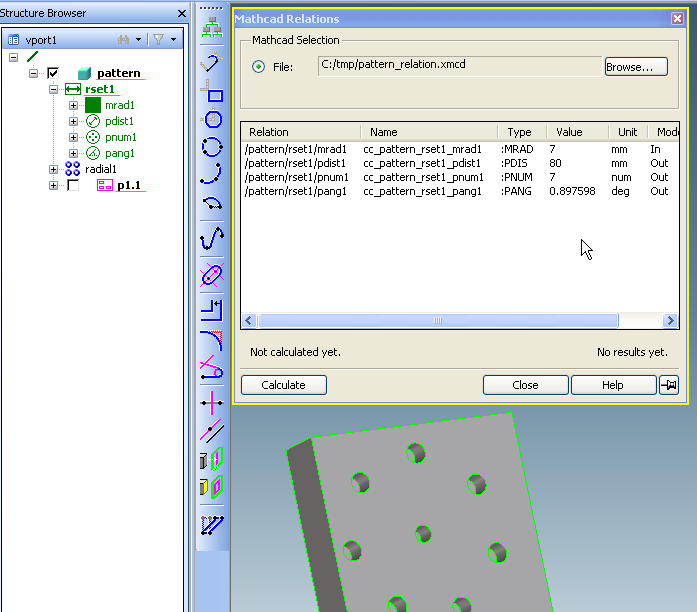Select the File radio button
The width and height of the screenshot is (697, 612).
tap(258, 67)
